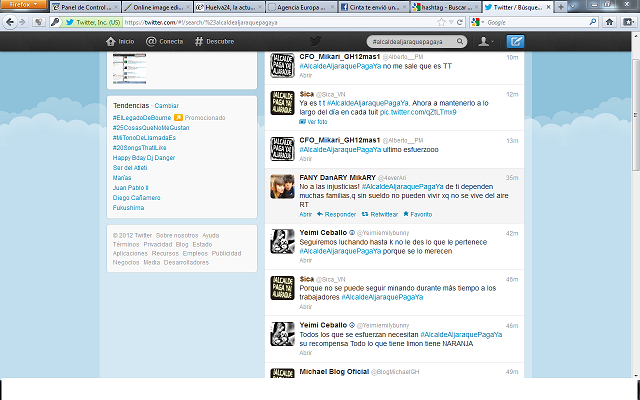Expand Abrir under 'ultimo esfuerzooo' tweet
The height and width of the screenshot is (400, 640).
point(305,159)
